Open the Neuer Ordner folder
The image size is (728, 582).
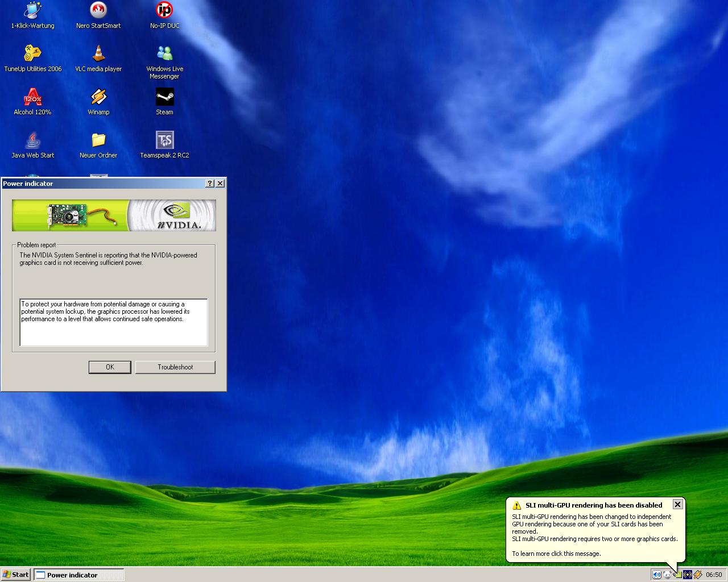[x=98, y=145]
